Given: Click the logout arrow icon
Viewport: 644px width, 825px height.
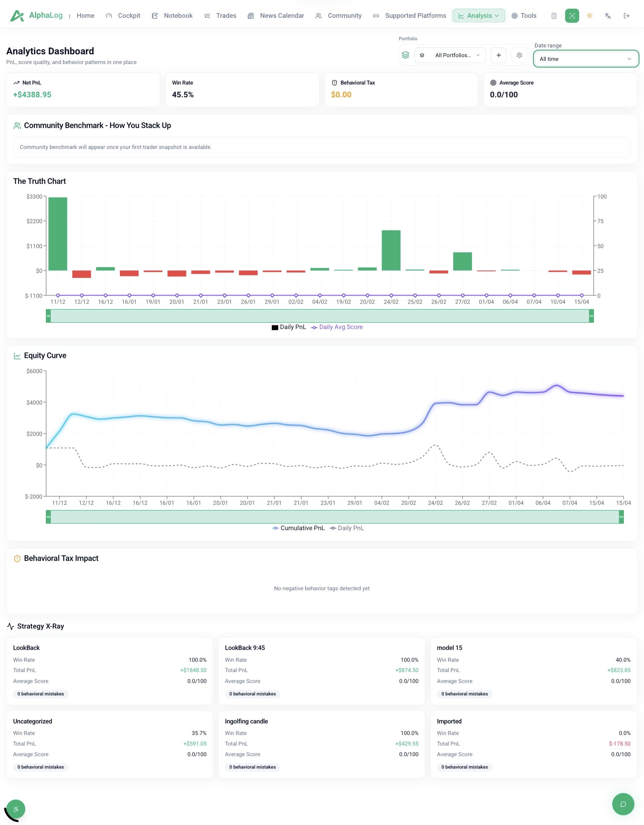Looking at the screenshot, I should coord(626,16).
